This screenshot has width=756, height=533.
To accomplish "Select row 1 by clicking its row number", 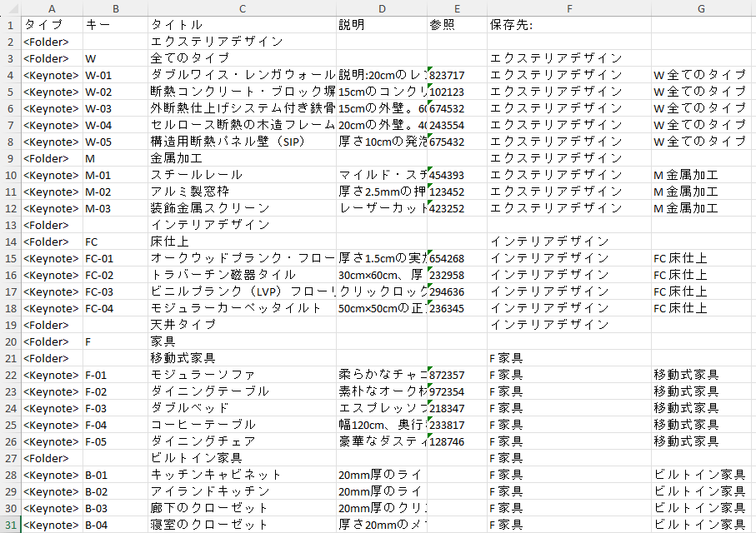I will tap(10, 25).
